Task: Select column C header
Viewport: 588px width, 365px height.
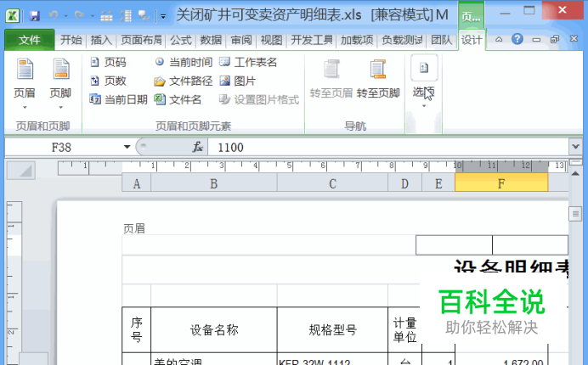Action: (x=332, y=183)
